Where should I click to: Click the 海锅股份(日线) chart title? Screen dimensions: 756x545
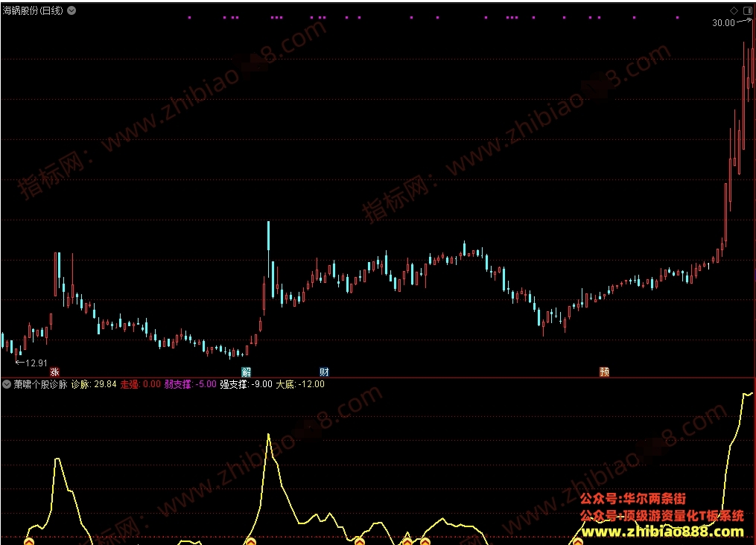pyautogui.click(x=33, y=10)
